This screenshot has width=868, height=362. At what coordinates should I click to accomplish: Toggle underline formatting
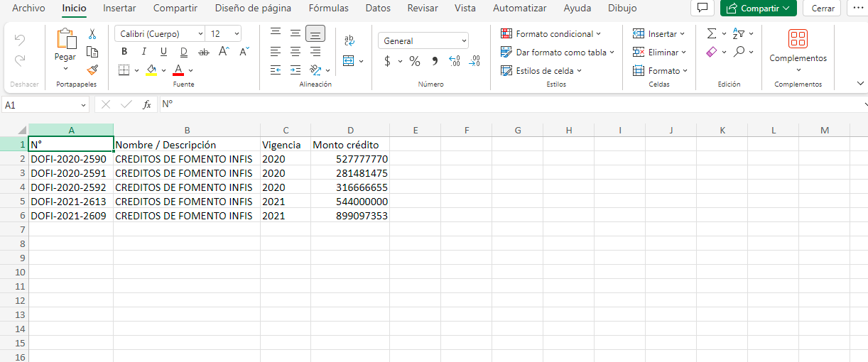[x=163, y=52]
